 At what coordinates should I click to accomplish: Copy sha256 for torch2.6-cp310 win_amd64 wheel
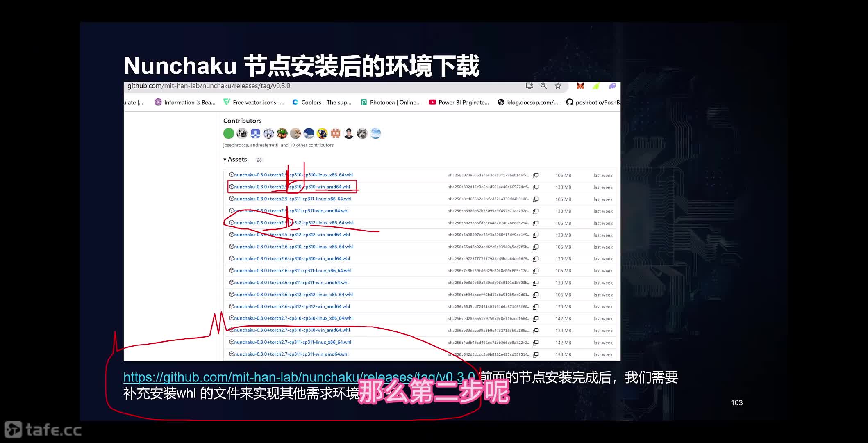535,259
